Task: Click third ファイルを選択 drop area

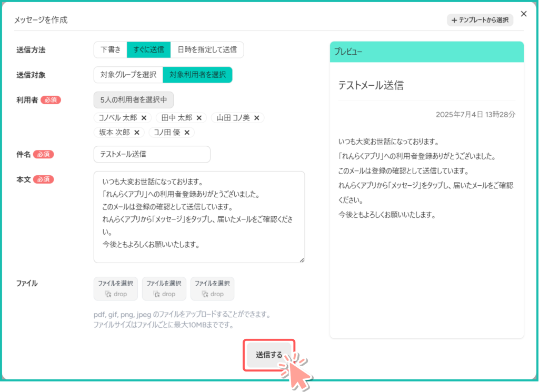Action: tap(212, 289)
